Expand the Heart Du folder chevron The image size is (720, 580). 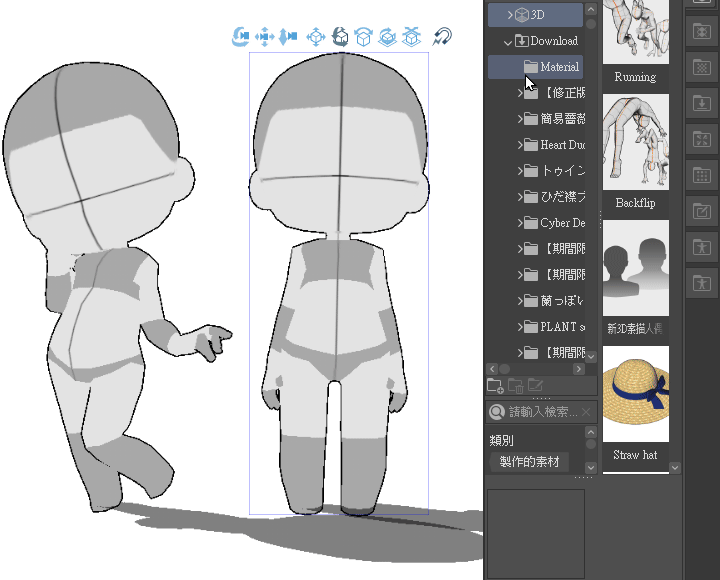(x=520, y=145)
